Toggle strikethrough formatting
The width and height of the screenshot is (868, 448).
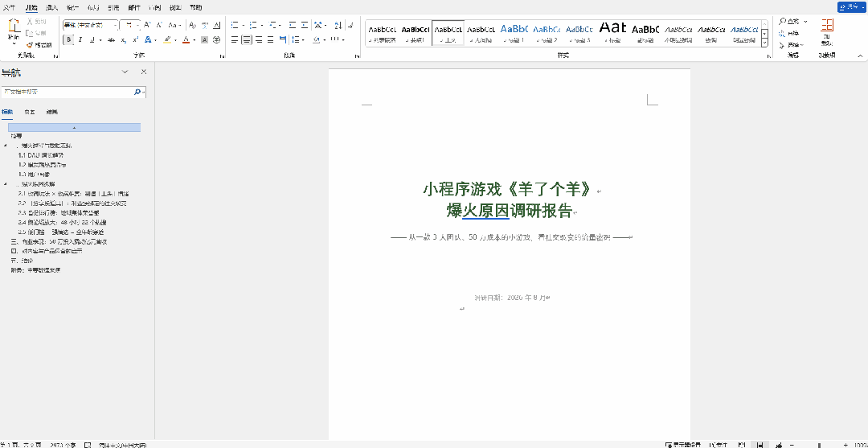tap(111, 40)
